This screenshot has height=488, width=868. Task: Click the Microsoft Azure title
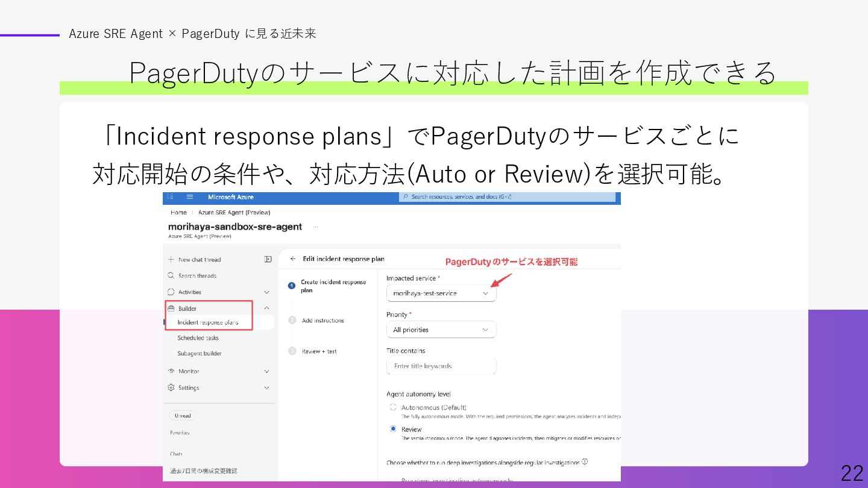coord(231,197)
